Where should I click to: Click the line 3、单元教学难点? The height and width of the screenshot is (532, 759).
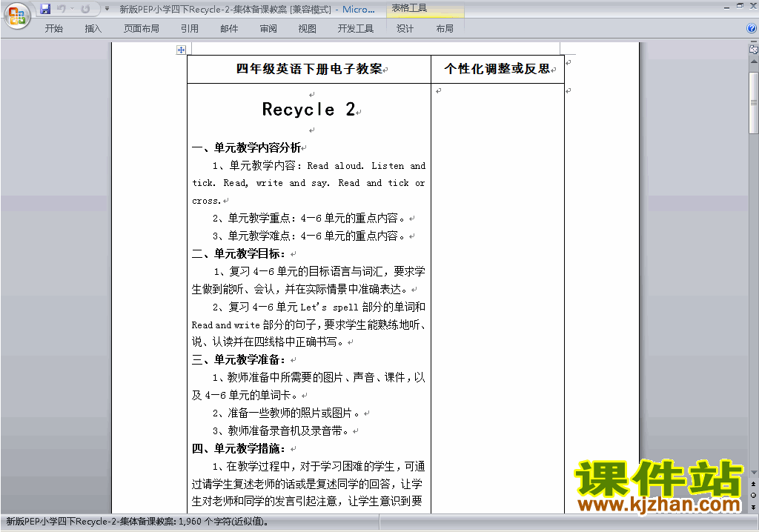point(309,236)
